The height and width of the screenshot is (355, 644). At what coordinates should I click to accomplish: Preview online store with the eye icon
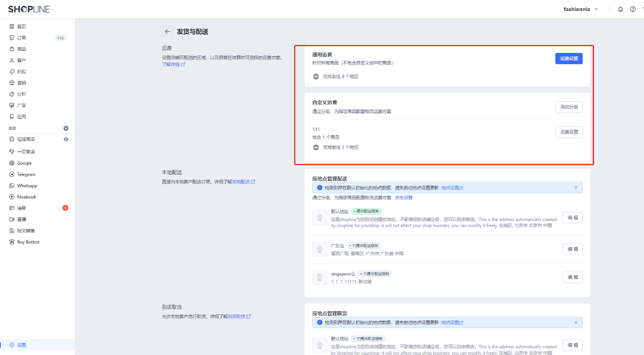(66, 139)
